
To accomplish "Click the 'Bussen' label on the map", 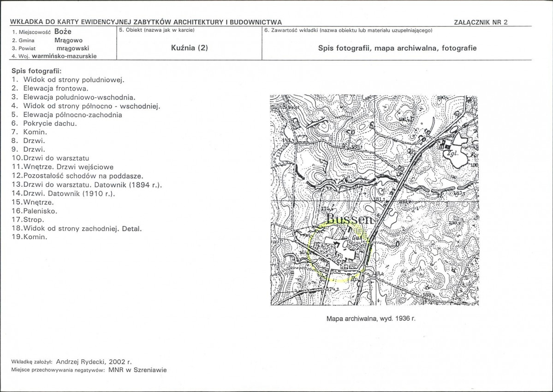I will click(350, 219).
